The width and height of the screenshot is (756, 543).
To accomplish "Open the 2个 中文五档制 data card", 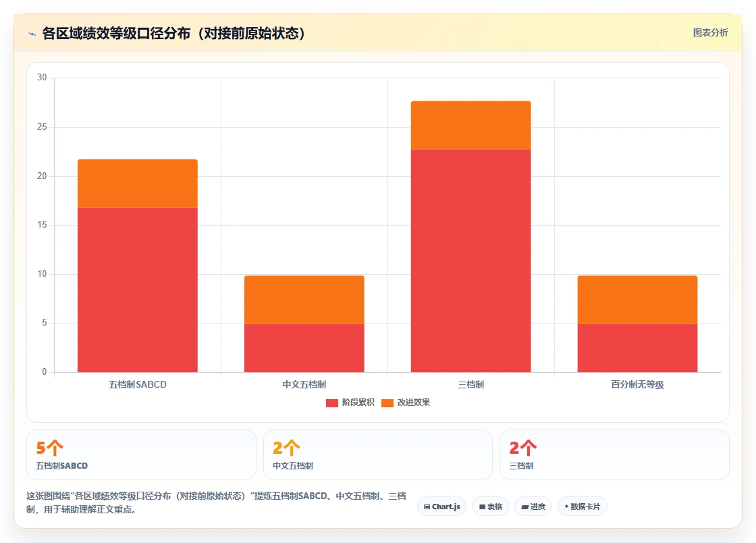I will [x=378, y=455].
